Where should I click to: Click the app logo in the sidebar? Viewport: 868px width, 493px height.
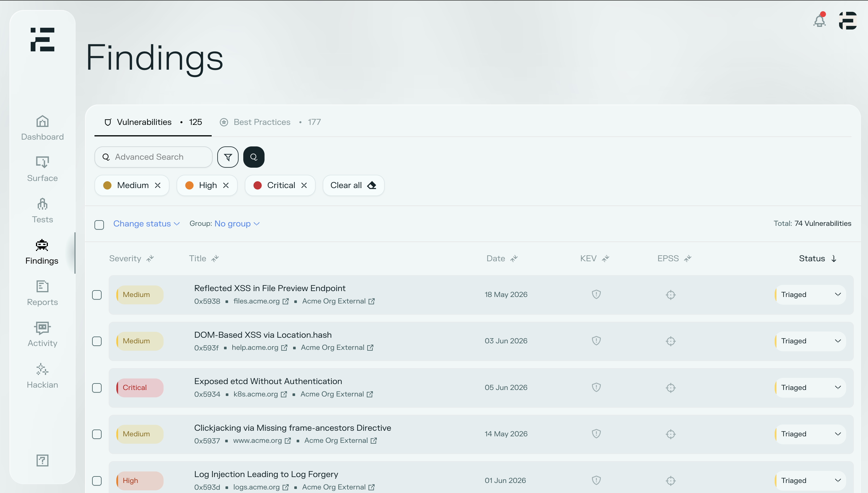pos(42,40)
